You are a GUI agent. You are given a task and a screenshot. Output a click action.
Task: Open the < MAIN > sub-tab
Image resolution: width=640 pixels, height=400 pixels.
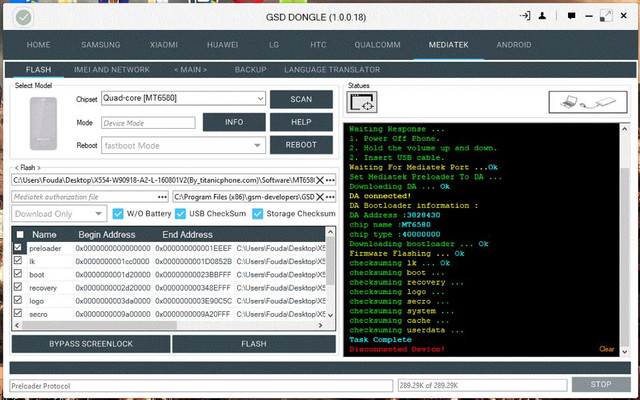pos(190,70)
